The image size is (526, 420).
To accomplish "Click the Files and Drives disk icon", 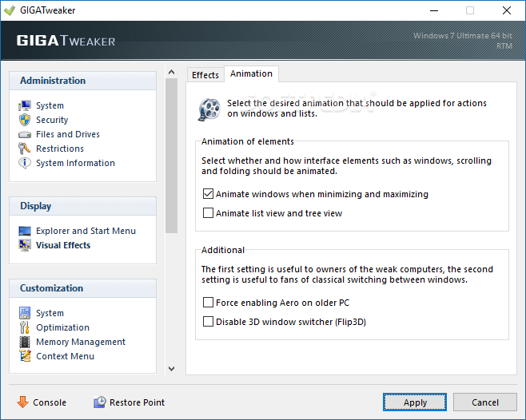I will 25,134.
